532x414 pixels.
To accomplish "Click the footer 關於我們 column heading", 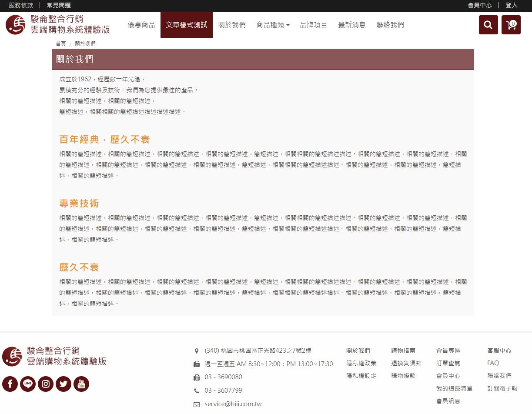I will point(358,351).
